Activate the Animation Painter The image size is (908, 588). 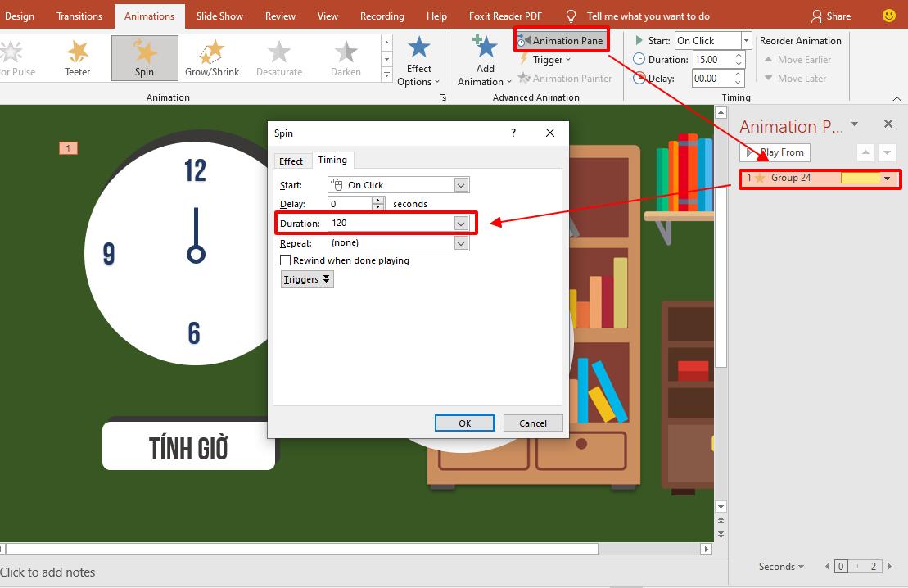coord(565,78)
